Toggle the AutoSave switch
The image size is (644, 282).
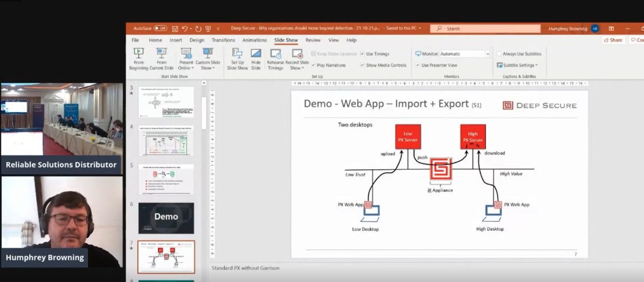pos(160,29)
